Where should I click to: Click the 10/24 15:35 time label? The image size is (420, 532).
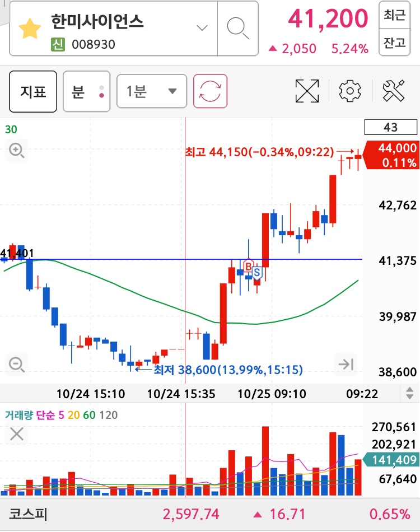pyautogui.click(x=181, y=394)
